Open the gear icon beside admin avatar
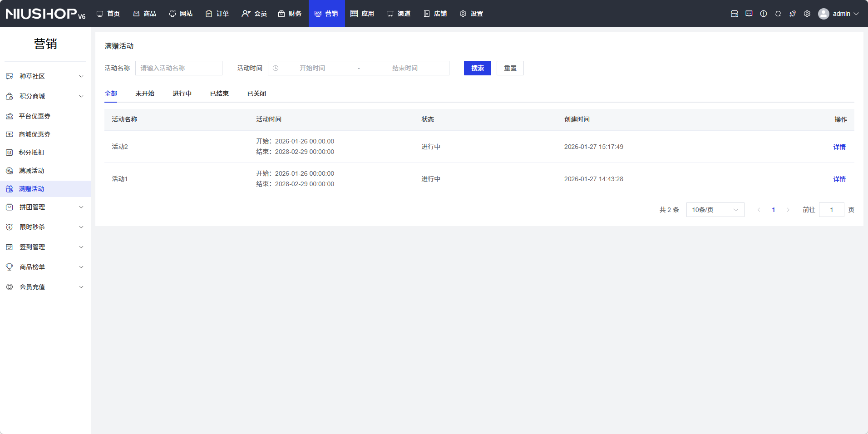This screenshot has height=434, width=868. tap(807, 14)
